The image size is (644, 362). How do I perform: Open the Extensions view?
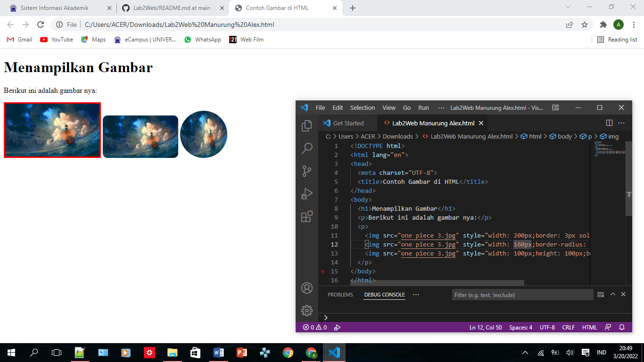point(307,216)
